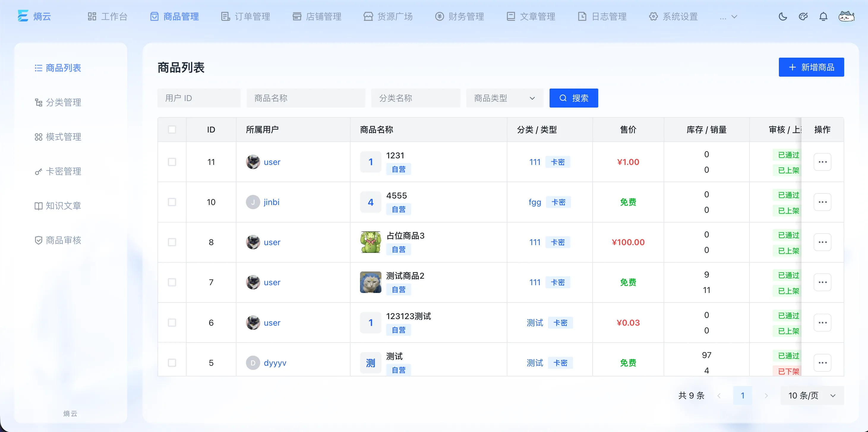Click user avatar in row ID 8
Image resolution: width=868 pixels, height=432 pixels.
point(253,242)
